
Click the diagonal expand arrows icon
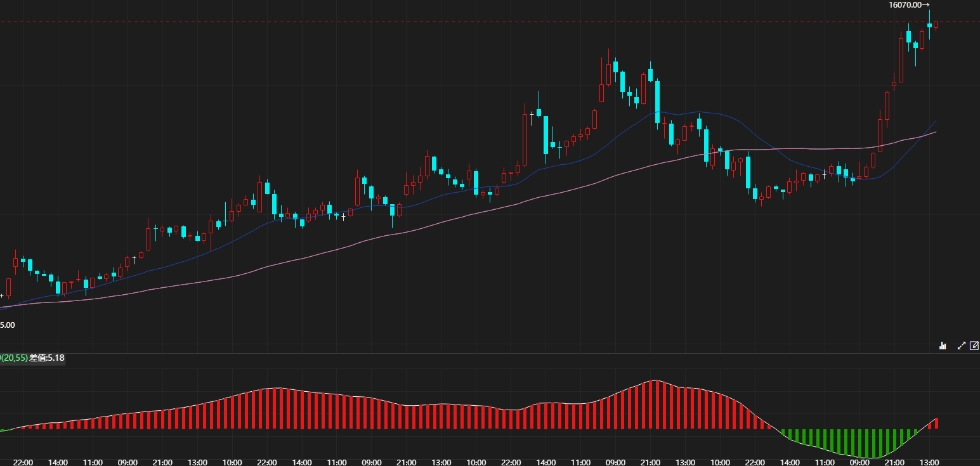pos(961,346)
